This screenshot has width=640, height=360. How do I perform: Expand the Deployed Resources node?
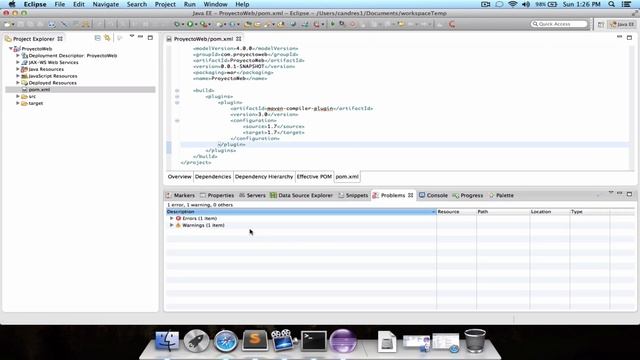(x=18, y=83)
